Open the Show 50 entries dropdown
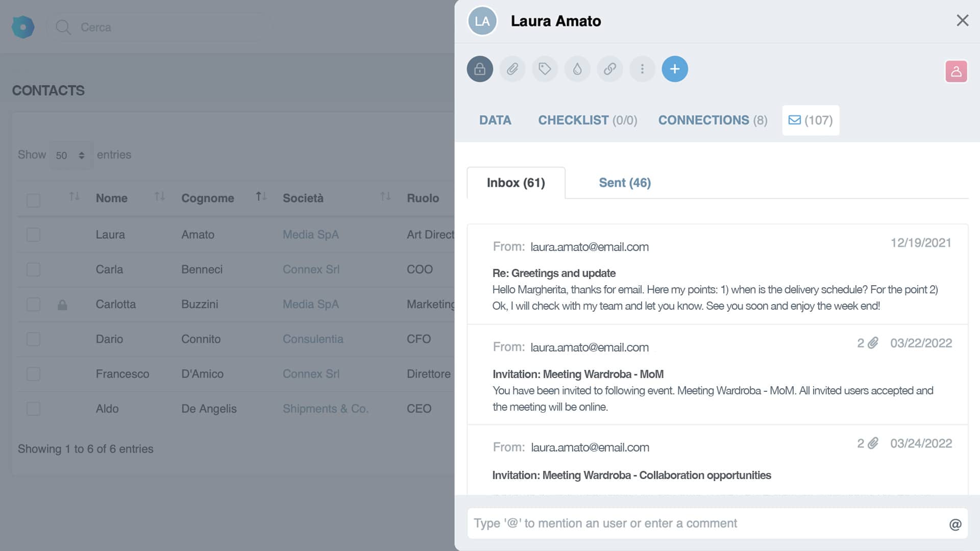 pyautogui.click(x=70, y=155)
